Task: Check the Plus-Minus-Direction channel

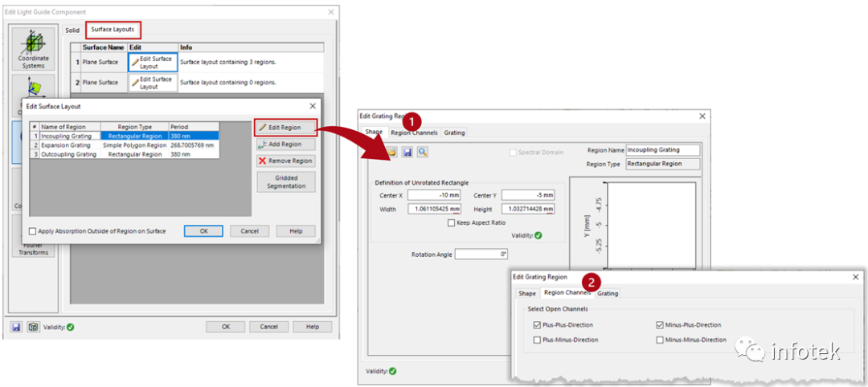Action: 536,340
